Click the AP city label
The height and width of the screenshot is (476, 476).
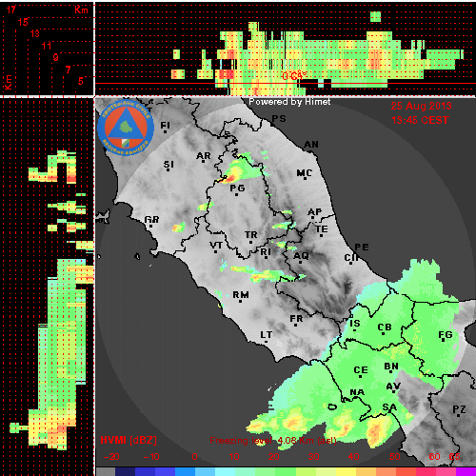pyautogui.click(x=314, y=211)
